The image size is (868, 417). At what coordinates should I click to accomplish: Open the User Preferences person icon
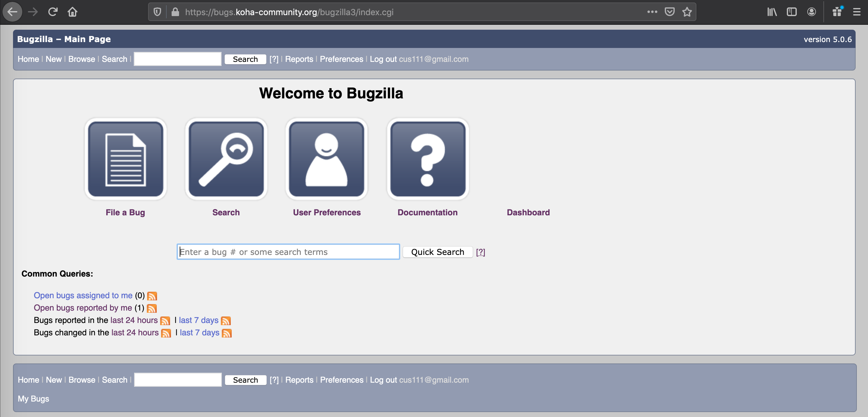[327, 159]
